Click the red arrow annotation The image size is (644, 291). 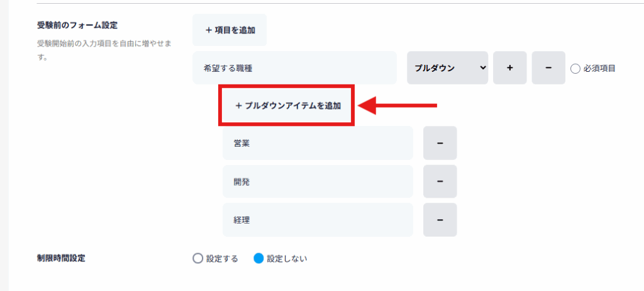[397, 106]
